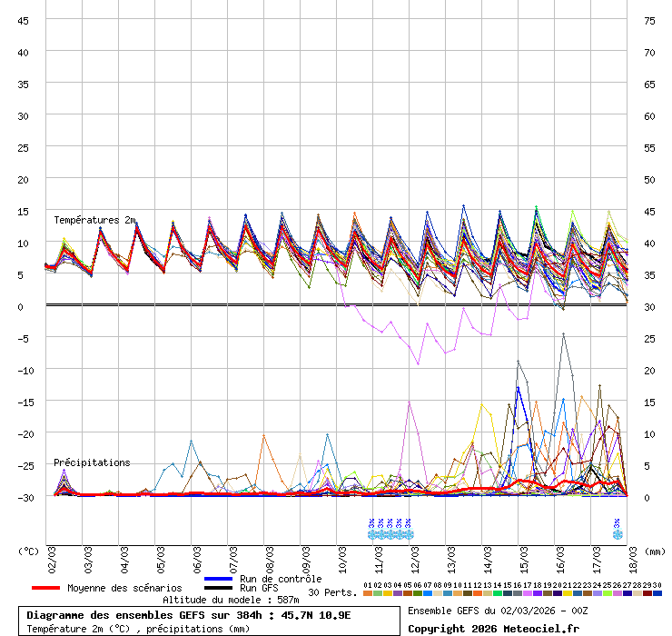The image size is (672, 636).
Task: Select perturbation 20 yellow color swatch
Action: click(558, 593)
